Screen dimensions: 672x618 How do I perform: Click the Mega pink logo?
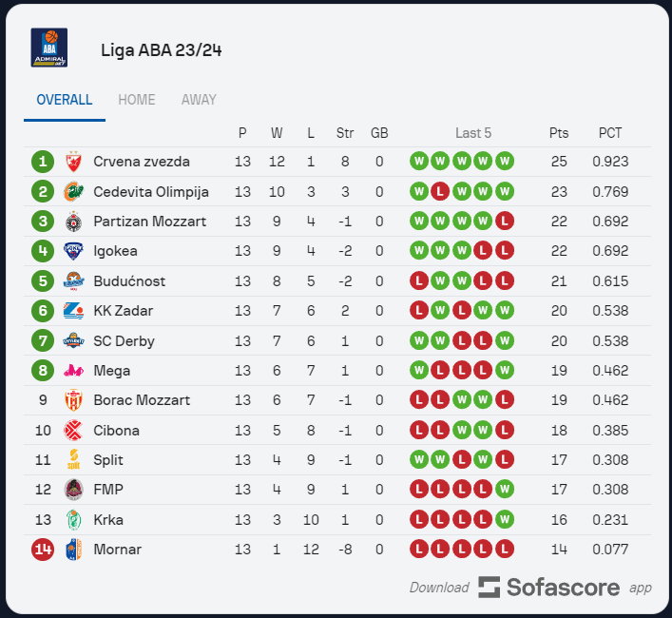73,370
